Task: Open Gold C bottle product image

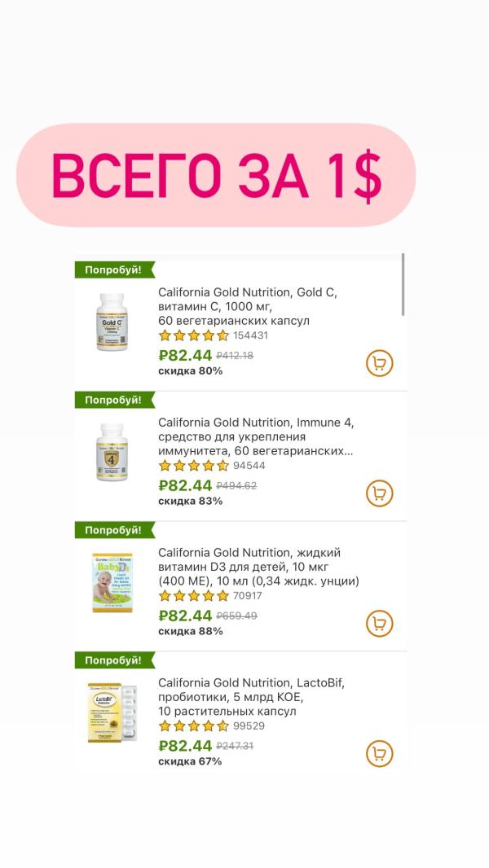Action: click(x=112, y=322)
